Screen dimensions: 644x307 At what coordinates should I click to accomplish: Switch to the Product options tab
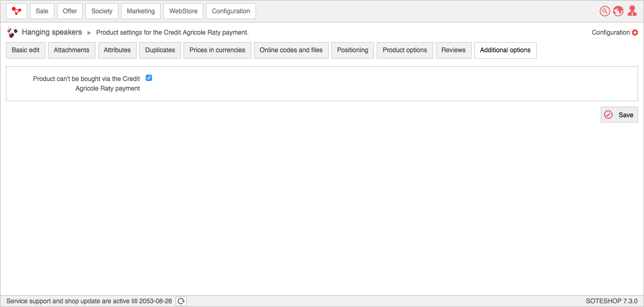[x=405, y=50]
